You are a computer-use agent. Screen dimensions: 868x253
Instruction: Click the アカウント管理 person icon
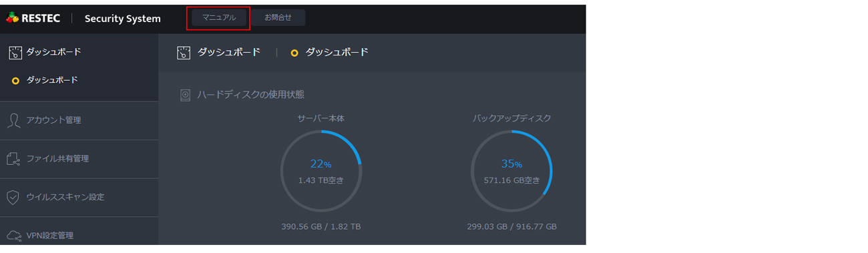(x=13, y=120)
